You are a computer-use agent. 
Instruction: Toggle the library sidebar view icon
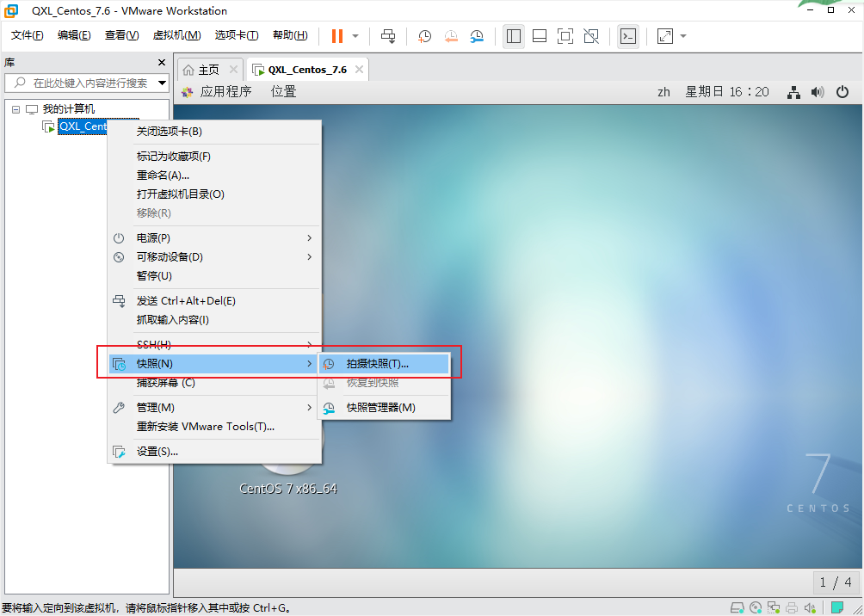(514, 36)
